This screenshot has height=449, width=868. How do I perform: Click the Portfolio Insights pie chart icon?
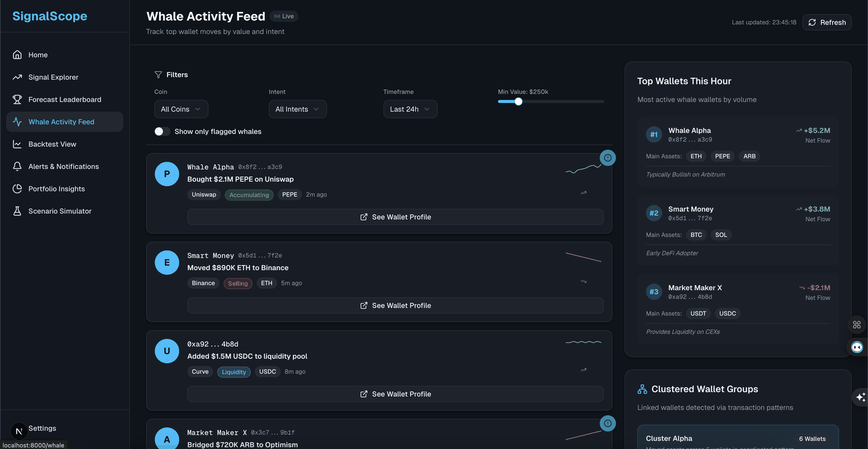click(x=17, y=189)
